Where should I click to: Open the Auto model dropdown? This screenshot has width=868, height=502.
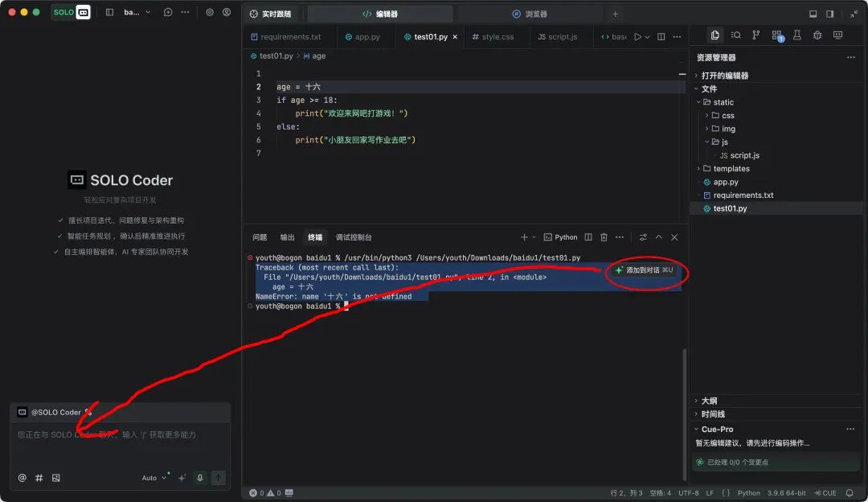(154, 478)
